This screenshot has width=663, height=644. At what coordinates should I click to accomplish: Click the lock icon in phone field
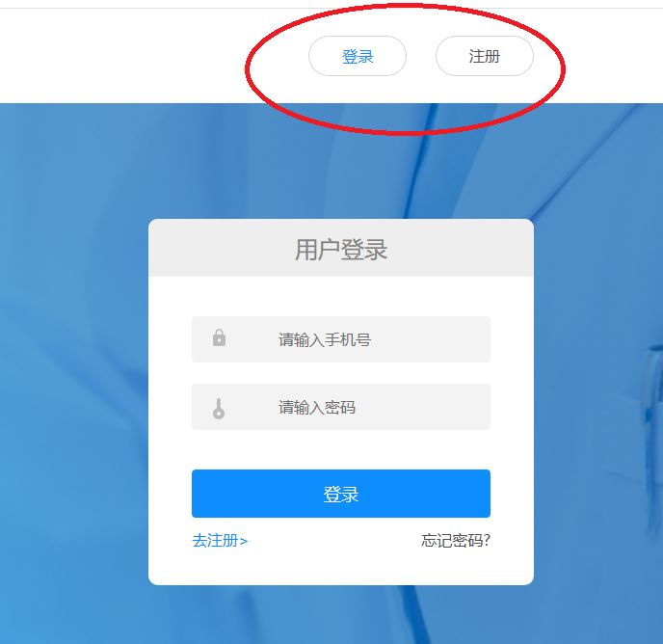coord(219,337)
